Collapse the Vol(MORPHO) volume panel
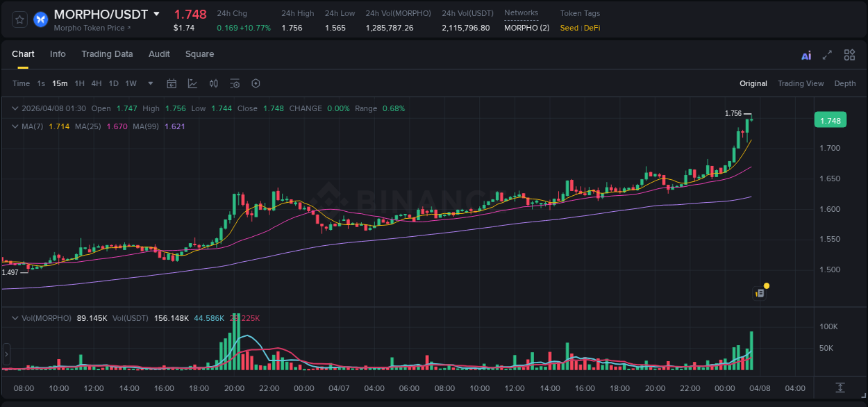The image size is (868, 407). [14, 317]
